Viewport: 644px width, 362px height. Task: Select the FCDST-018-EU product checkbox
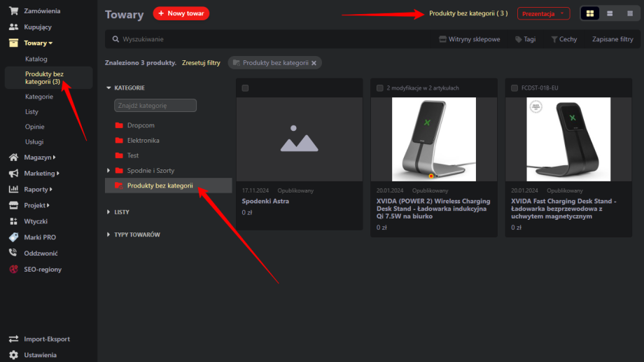click(x=514, y=88)
